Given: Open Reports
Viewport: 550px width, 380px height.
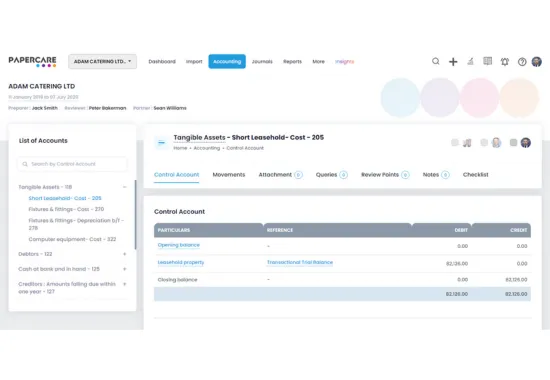Looking at the screenshot, I should [293, 61].
